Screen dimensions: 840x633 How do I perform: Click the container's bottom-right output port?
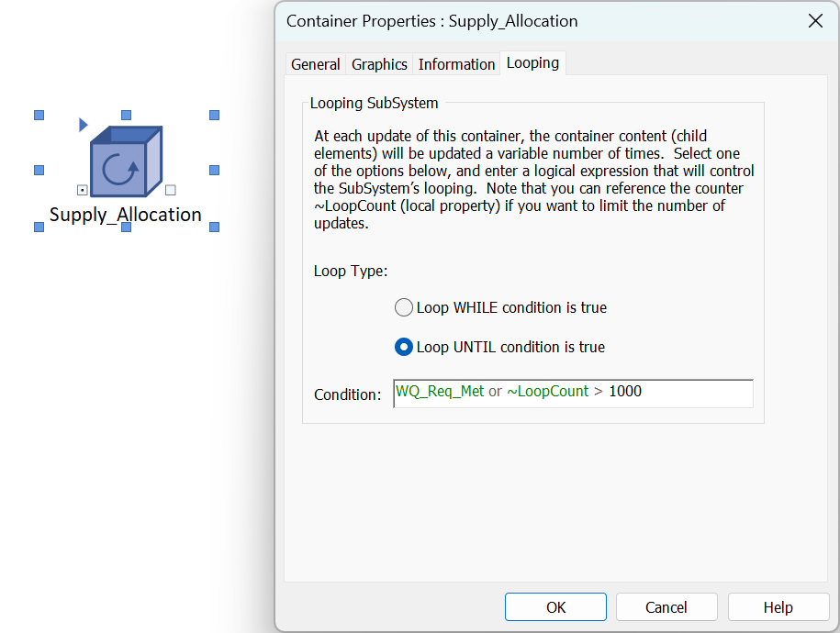(171, 190)
